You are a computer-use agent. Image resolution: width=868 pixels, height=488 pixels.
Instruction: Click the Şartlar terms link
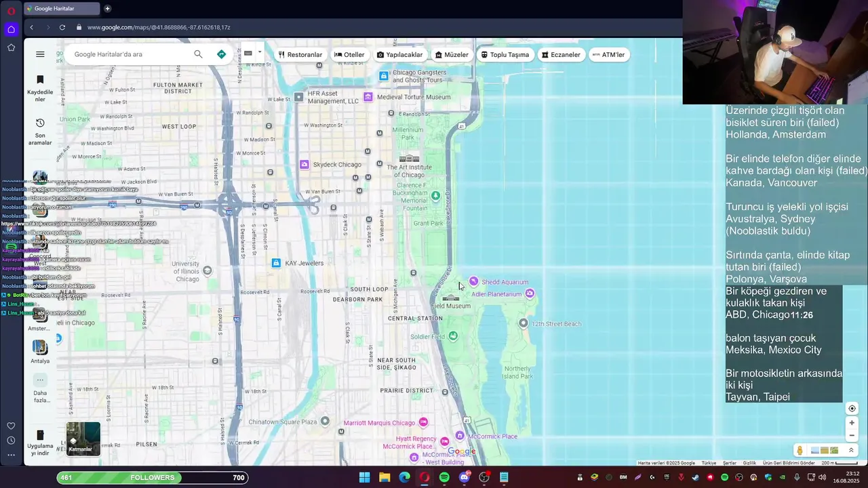click(x=730, y=463)
